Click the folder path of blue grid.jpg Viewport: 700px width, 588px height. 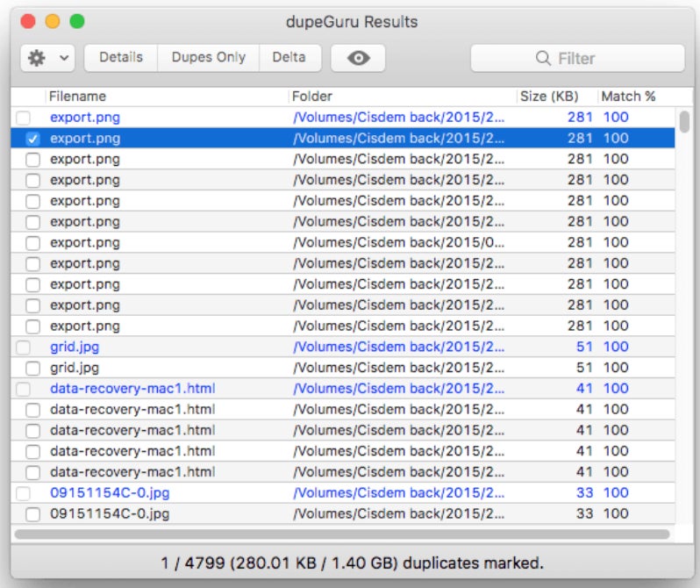pyautogui.click(x=398, y=348)
